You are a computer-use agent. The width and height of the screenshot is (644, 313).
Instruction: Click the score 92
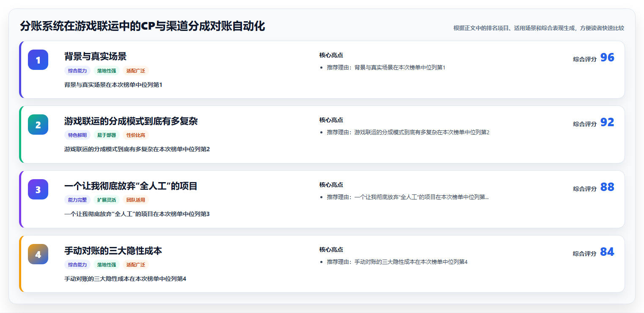[x=607, y=122]
